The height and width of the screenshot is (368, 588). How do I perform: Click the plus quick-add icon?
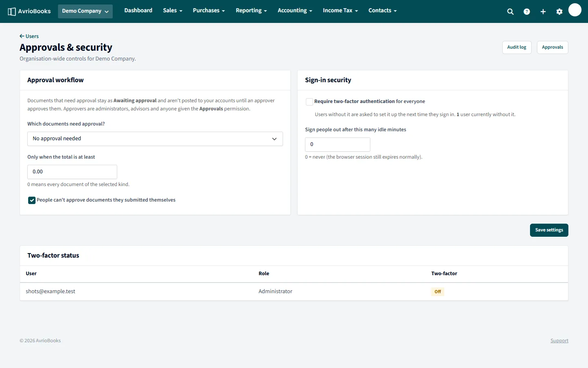point(543,11)
